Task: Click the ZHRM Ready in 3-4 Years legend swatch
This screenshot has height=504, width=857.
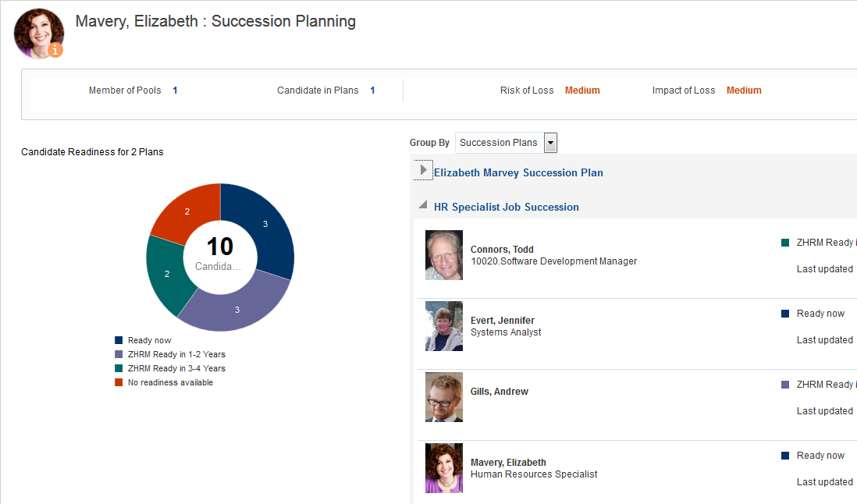Action: click(119, 368)
